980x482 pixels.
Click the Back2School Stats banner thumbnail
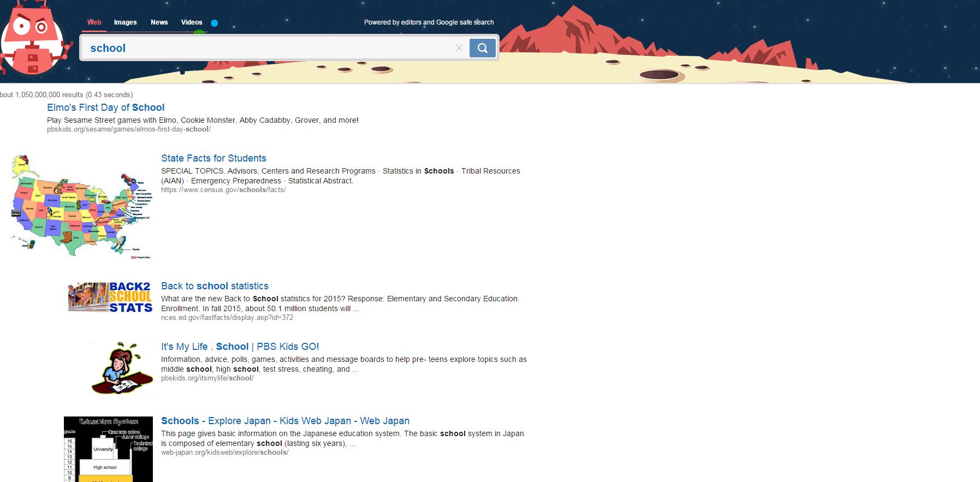[x=110, y=297]
